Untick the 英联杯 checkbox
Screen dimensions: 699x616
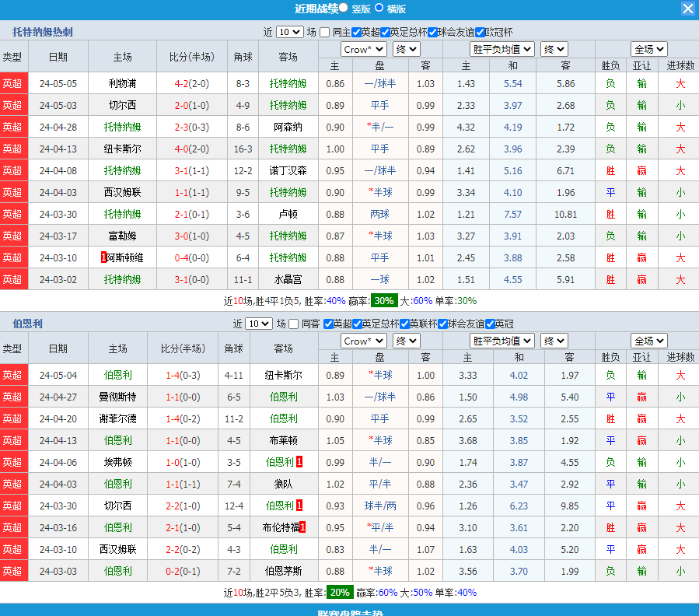coord(404,324)
